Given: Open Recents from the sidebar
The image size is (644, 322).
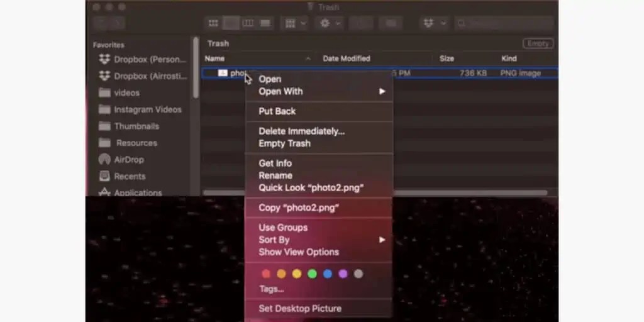Looking at the screenshot, I should (x=122, y=177).
